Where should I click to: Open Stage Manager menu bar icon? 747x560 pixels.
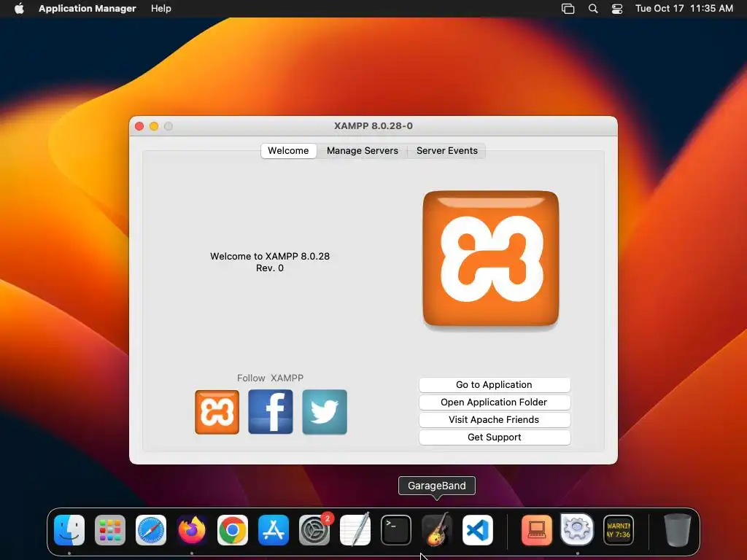tap(568, 9)
